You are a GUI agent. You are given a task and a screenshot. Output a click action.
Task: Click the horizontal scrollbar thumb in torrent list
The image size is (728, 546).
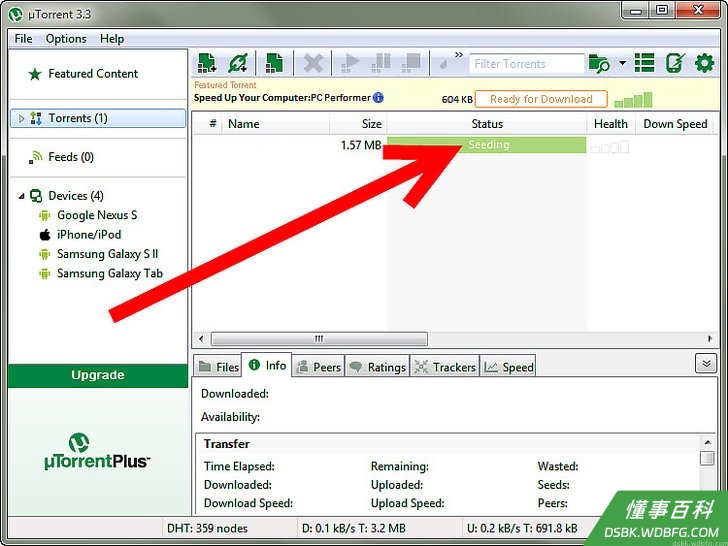pos(319,339)
